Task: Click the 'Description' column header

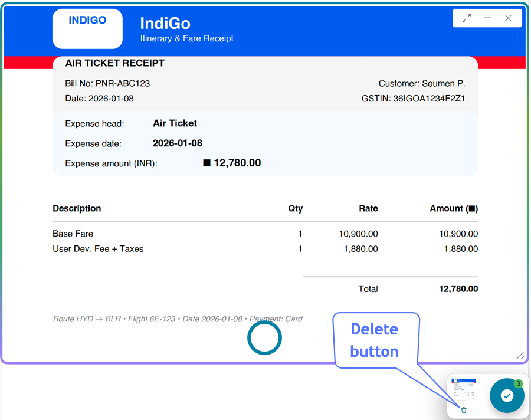Action: click(77, 208)
